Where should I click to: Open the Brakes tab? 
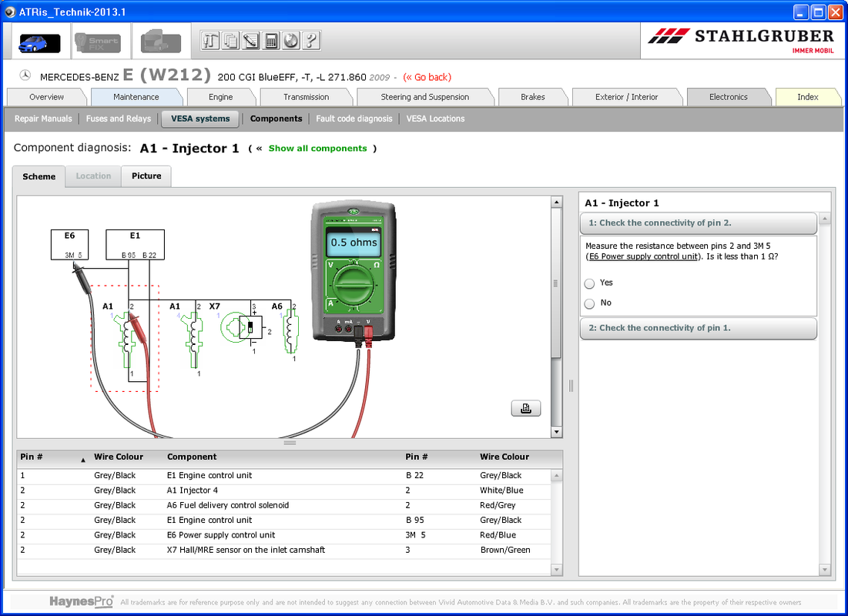click(533, 97)
